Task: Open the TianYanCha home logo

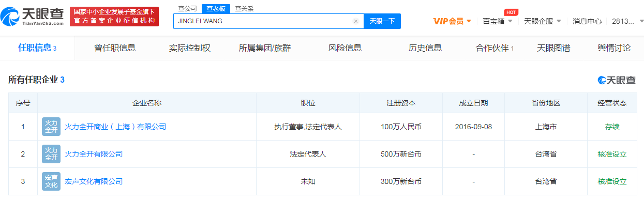Action: (32, 17)
